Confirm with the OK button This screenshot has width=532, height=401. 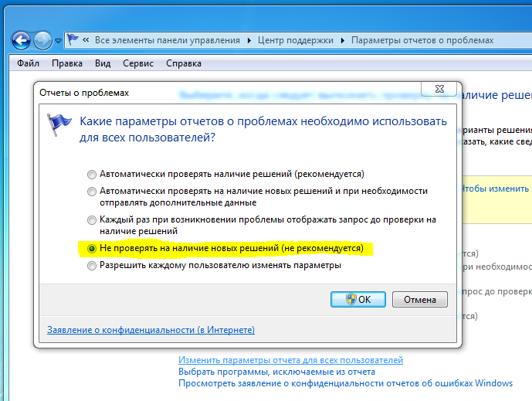(358, 300)
